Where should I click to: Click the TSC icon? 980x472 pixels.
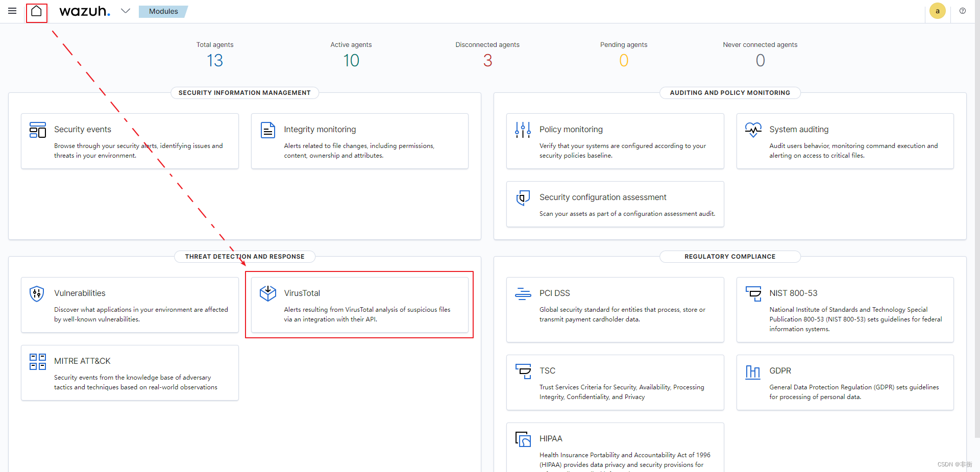[523, 371]
